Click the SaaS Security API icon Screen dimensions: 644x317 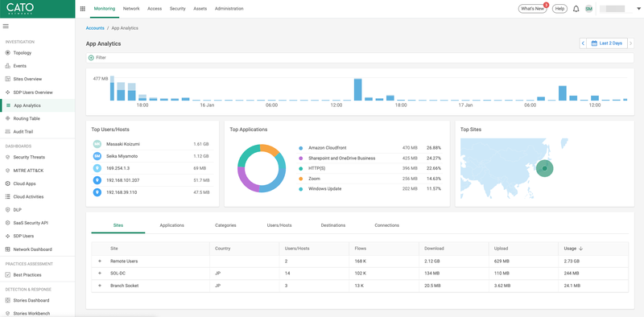pos(8,223)
